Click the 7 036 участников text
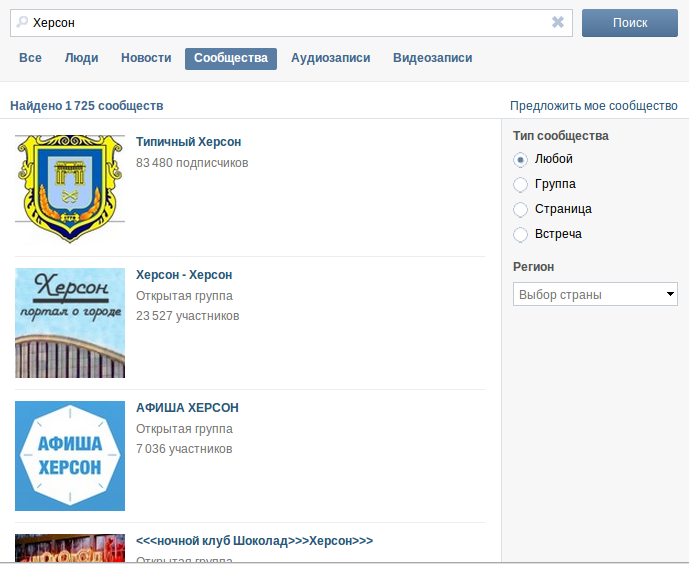Image resolution: width=689 pixels, height=564 pixels. tap(184, 449)
